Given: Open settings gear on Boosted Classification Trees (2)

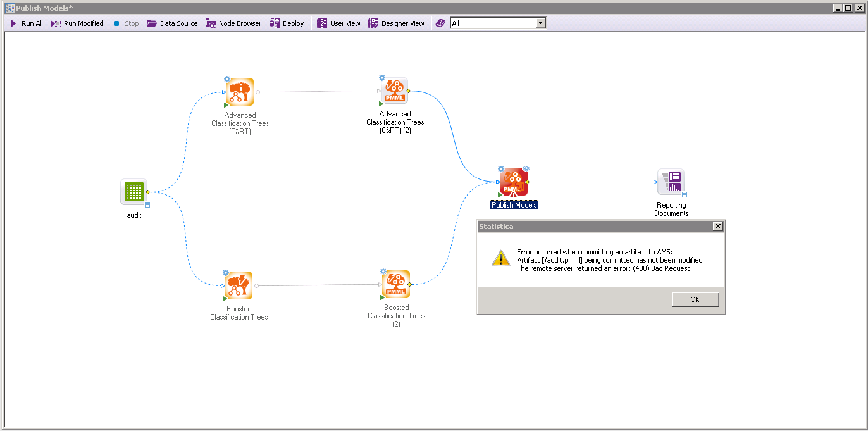Looking at the screenshot, I should 383,272.
